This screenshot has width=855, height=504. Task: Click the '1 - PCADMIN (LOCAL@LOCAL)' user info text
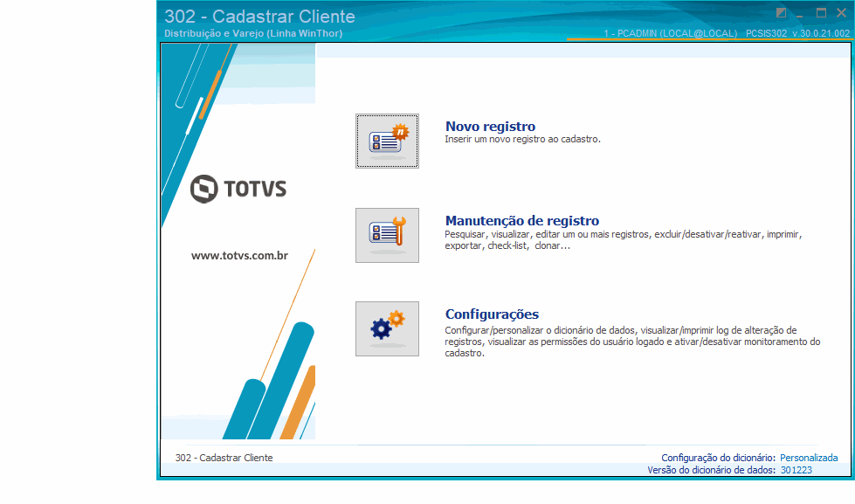point(670,33)
